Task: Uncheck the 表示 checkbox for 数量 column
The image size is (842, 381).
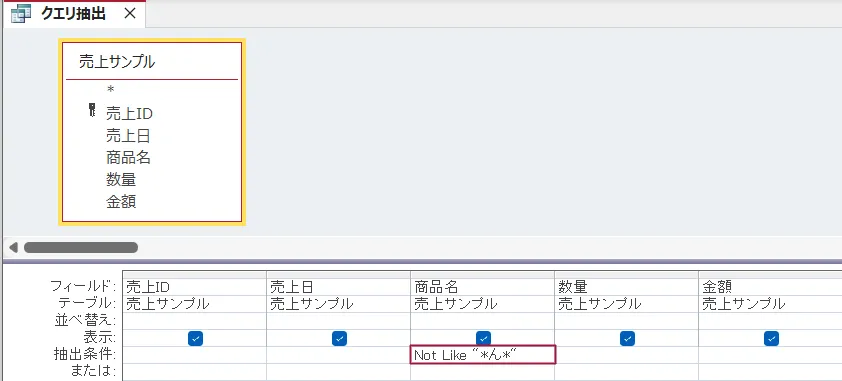Action: 627,338
